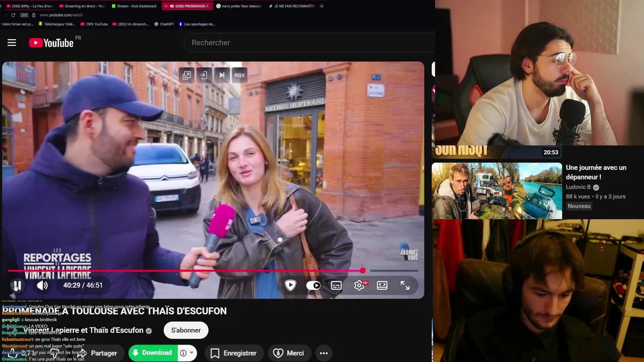Image resolution: width=644 pixels, height=362 pixels.
Task: Click the title Une journée avec un dépanneur !
Action: [596, 172]
